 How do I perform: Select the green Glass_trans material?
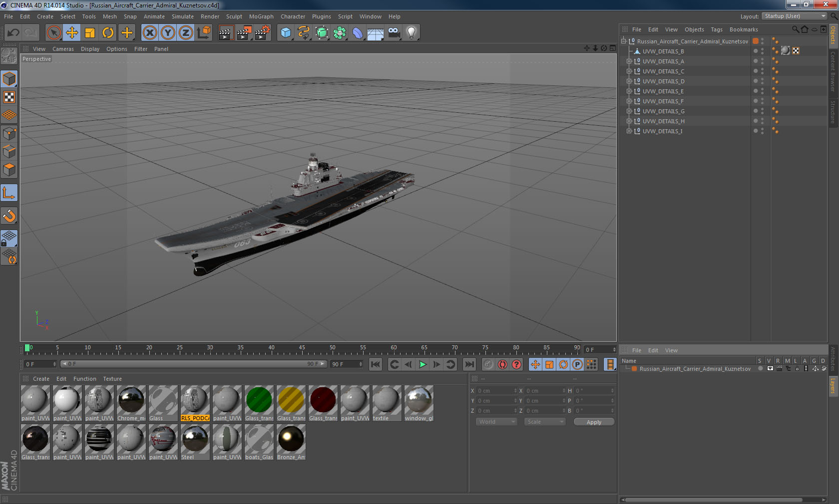[x=259, y=403]
